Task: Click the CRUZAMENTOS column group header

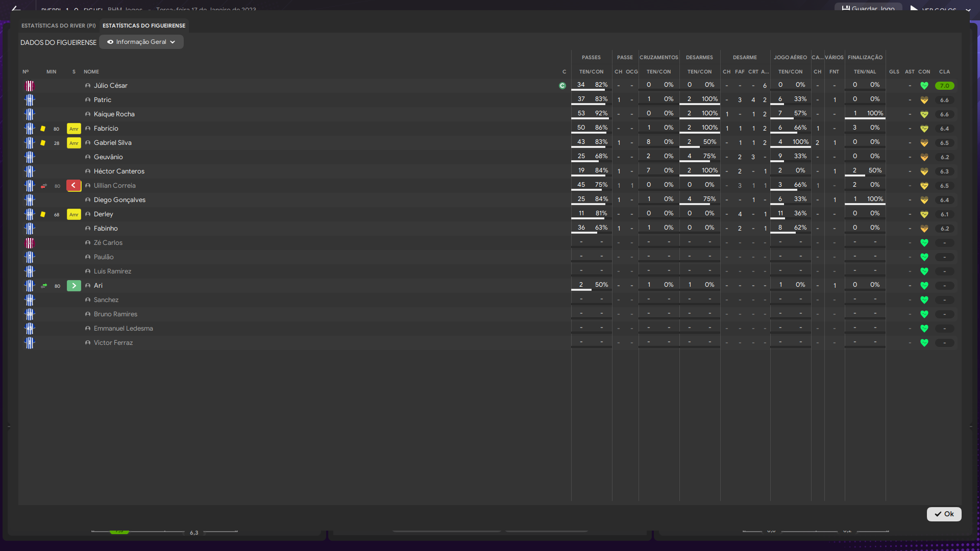Action: (x=659, y=58)
